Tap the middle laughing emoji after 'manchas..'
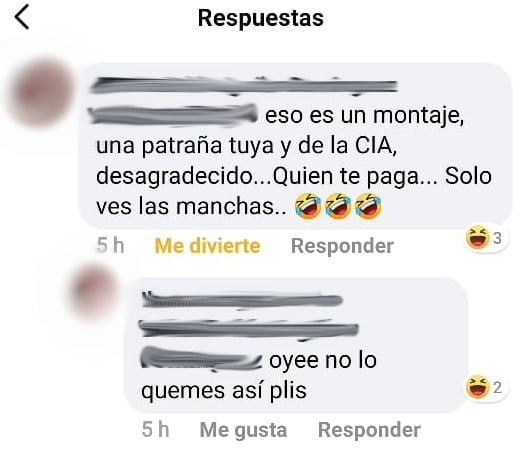 coord(338,205)
